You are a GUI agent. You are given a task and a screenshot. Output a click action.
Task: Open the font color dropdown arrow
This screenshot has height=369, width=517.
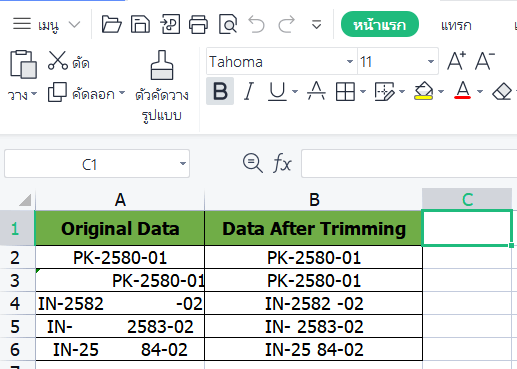[x=480, y=91]
